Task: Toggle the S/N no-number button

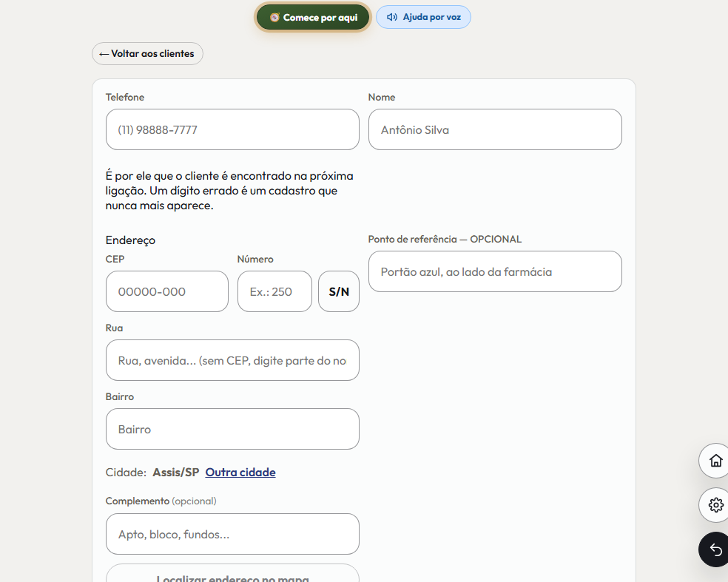Action: pos(339,291)
